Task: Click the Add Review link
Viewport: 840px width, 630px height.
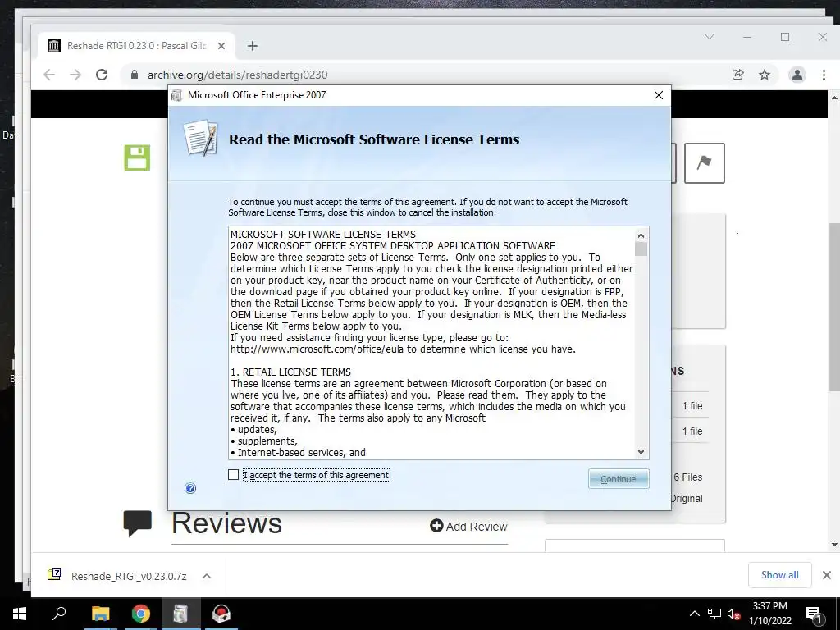Action: (x=468, y=526)
